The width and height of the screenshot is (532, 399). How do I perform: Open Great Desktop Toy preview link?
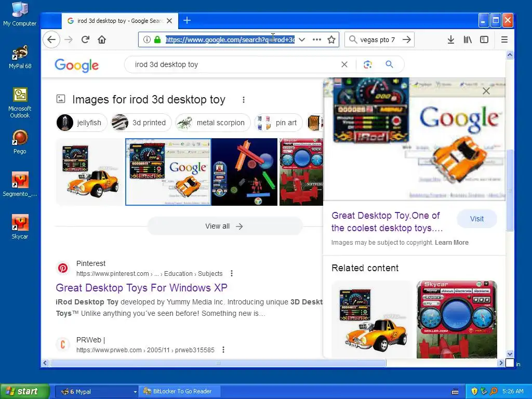pos(387,222)
